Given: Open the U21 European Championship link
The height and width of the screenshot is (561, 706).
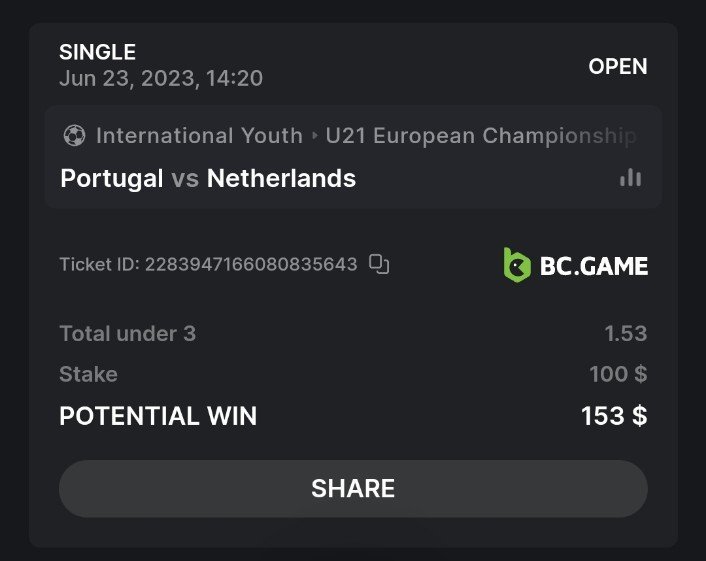Looking at the screenshot, I should tap(481, 135).
